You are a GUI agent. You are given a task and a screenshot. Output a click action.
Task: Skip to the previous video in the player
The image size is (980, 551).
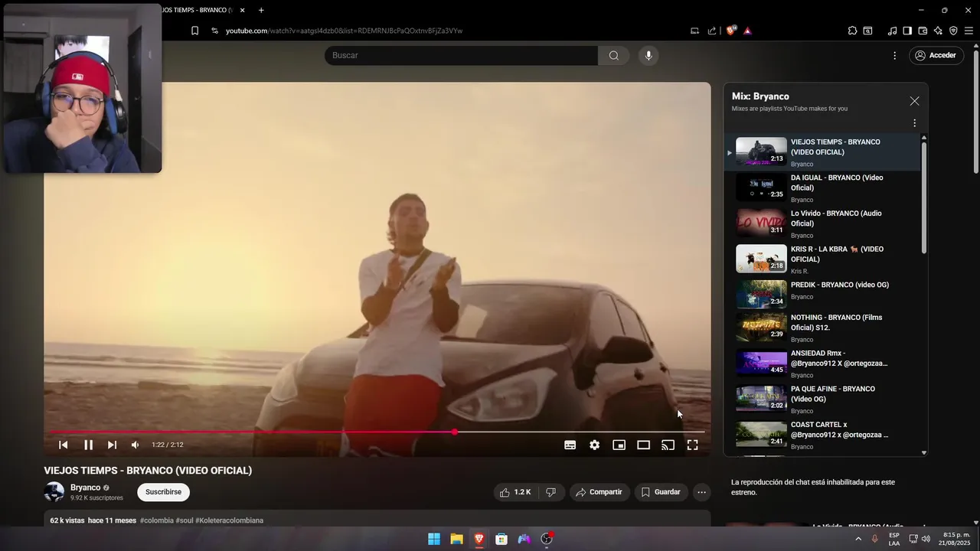(64, 445)
